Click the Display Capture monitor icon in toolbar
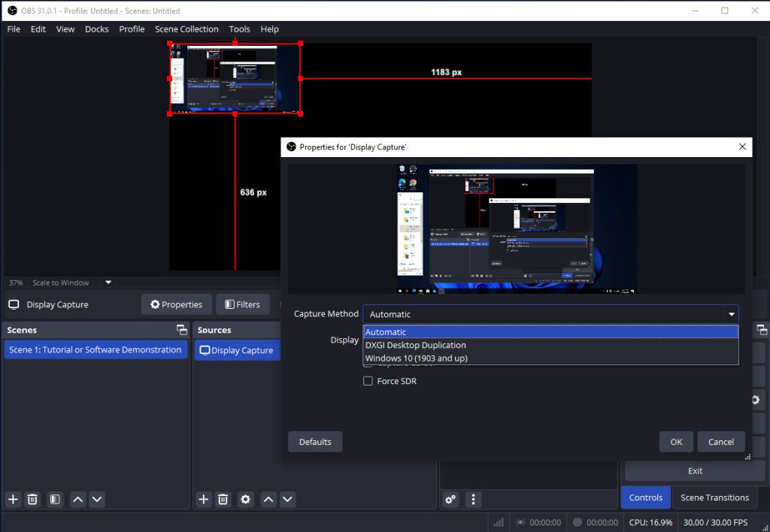 coord(14,304)
